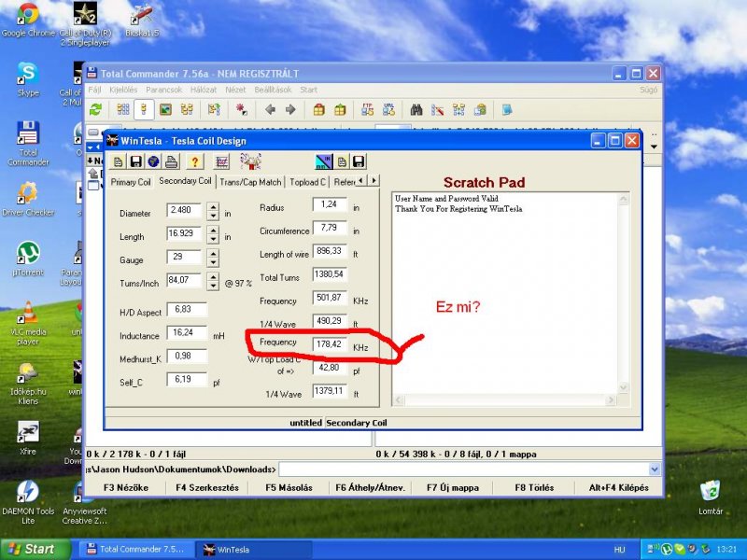Screen dimensions: 747x560
Task: Increase Turns/Inch with up spinner arrow
Action: click(213, 276)
